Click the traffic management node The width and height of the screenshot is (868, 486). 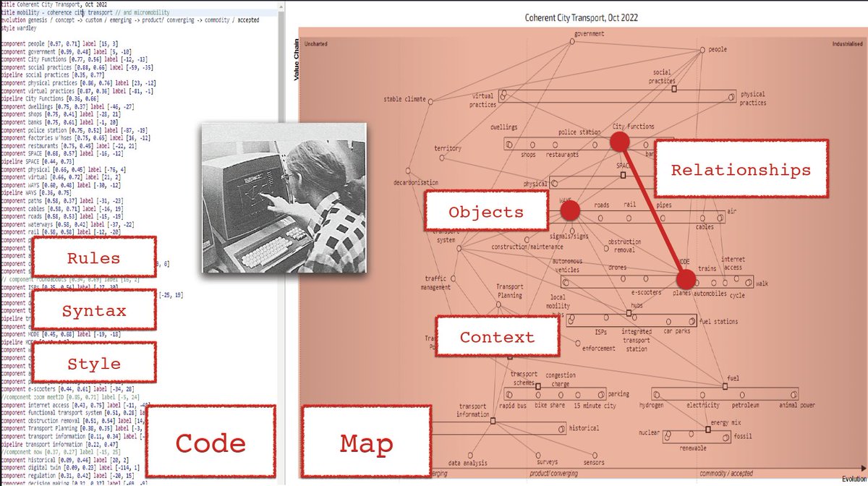[x=454, y=278]
